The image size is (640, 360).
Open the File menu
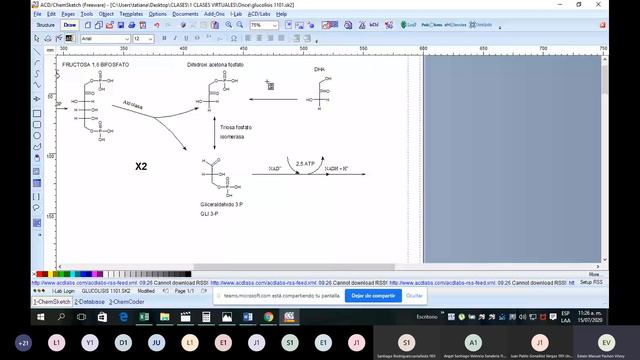pyautogui.click(x=38, y=14)
